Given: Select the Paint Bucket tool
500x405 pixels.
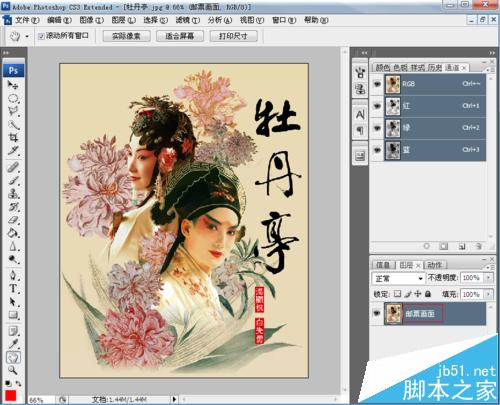Looking at the screenshot, I should (x=13, y=233).
